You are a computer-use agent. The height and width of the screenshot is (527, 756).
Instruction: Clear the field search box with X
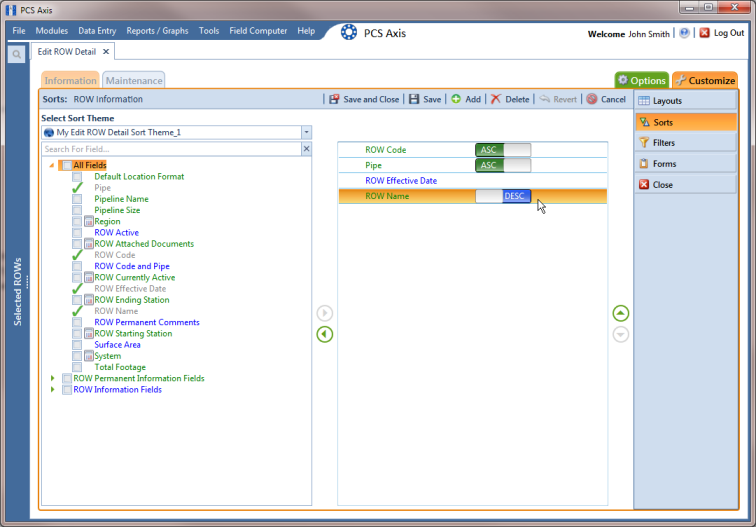pos(306,149)
